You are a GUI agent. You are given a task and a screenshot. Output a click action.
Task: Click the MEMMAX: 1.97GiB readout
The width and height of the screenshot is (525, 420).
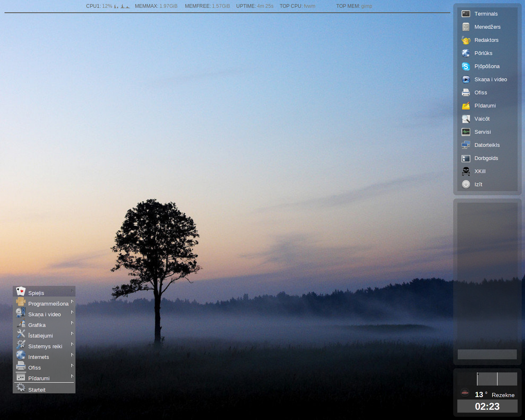(x=156, y=6)
